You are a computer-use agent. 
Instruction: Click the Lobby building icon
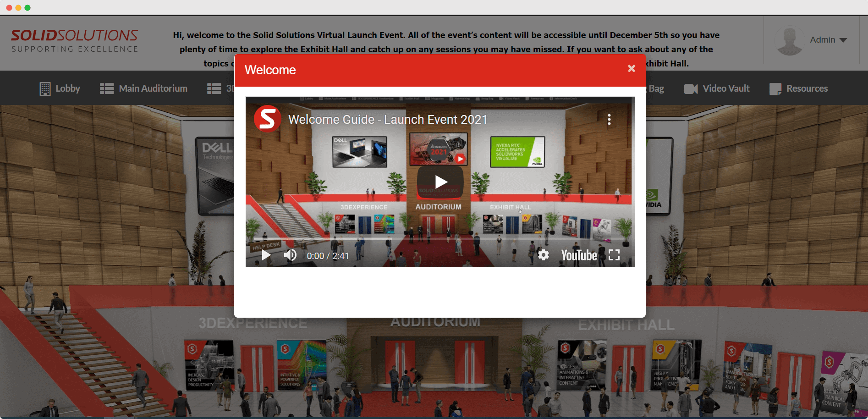[x=45, y=88]
